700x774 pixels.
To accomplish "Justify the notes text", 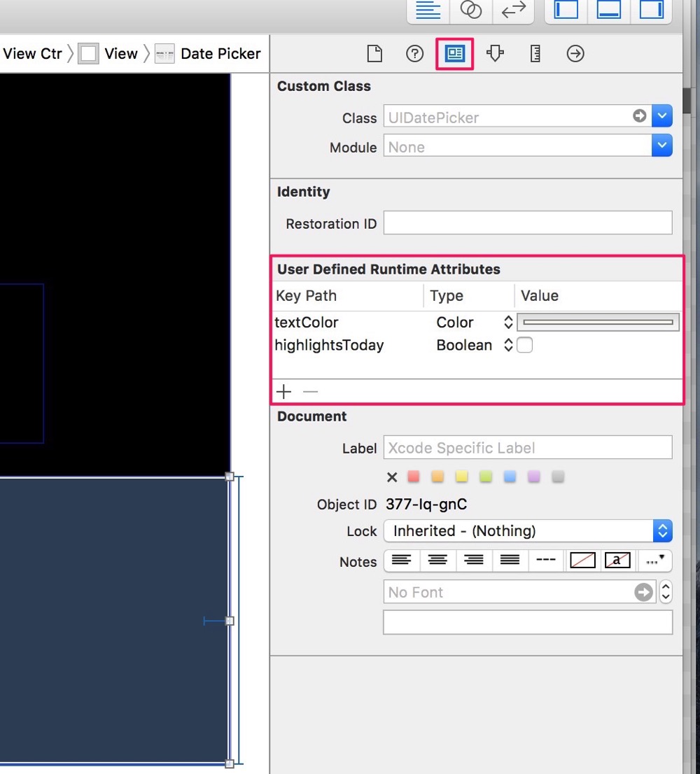I will [510, 561].
